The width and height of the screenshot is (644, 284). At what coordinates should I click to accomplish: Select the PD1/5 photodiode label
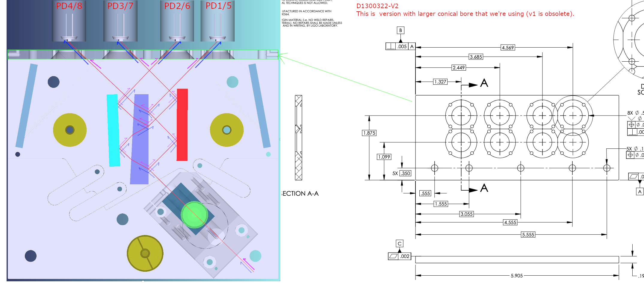(218, 6)
